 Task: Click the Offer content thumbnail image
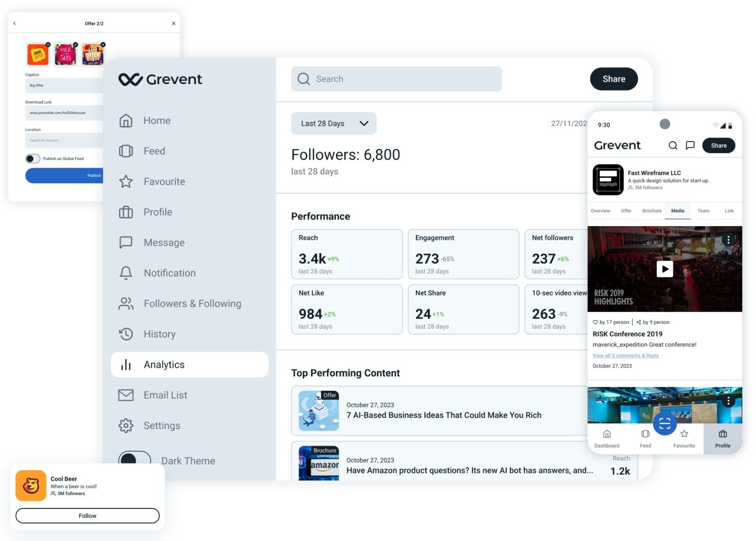click(318, 411)
